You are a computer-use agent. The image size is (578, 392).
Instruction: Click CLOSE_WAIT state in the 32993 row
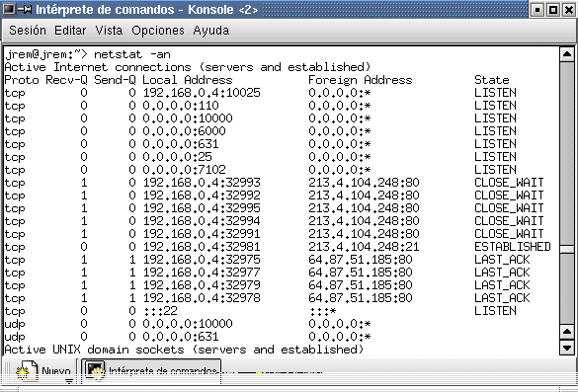click(x=509, y=183)
